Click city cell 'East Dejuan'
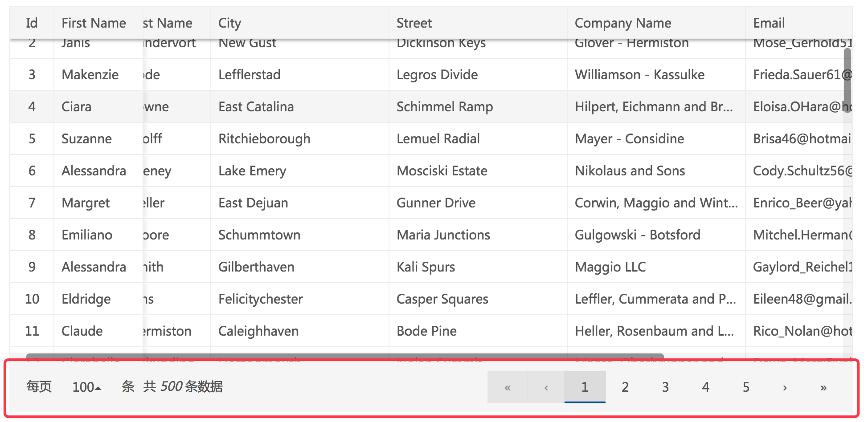This screenshot has height=422, width=868. (x=299, y=203)
